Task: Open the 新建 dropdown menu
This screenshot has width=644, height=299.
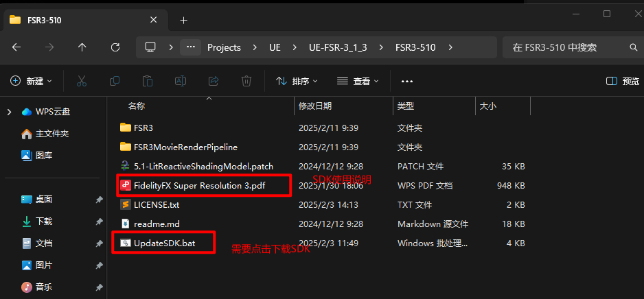Action: click(32, 81)
